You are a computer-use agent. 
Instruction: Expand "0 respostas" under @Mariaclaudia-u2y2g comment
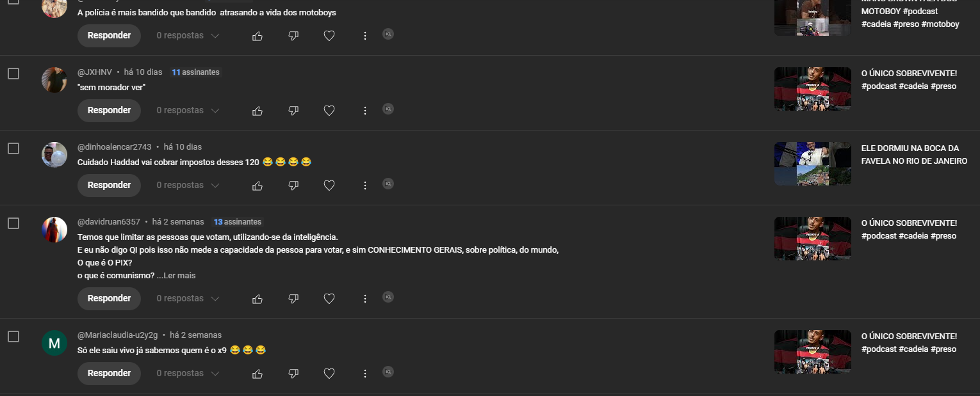tap(188, 374)
